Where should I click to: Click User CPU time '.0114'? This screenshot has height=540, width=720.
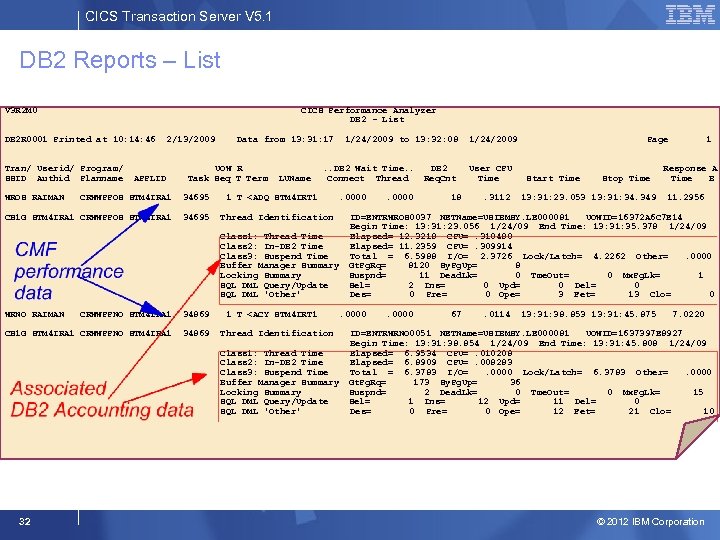[497, 314]
